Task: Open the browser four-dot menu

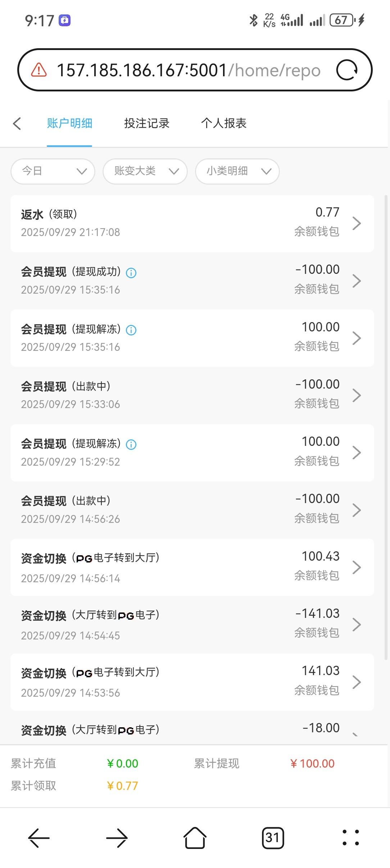Action: point(350,838)
